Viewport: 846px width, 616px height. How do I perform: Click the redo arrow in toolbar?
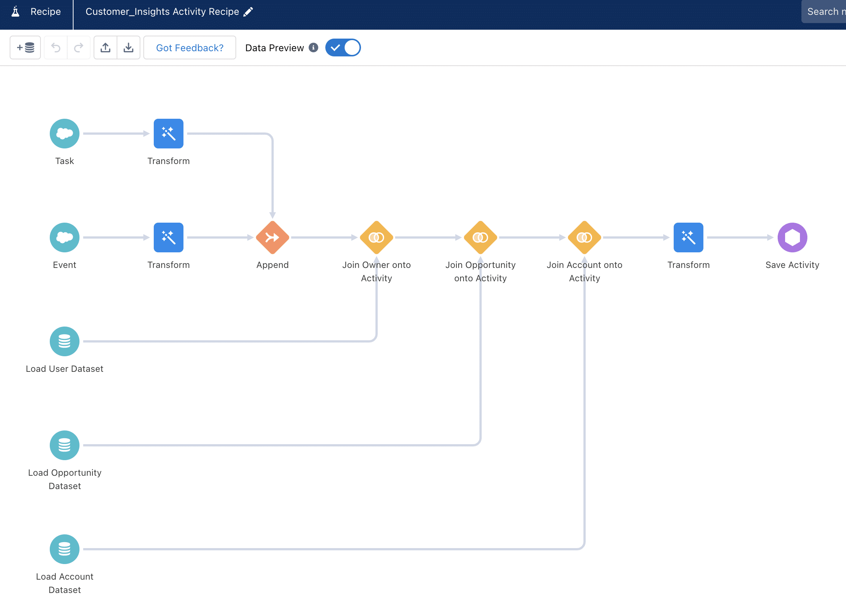tap(79, 48)
